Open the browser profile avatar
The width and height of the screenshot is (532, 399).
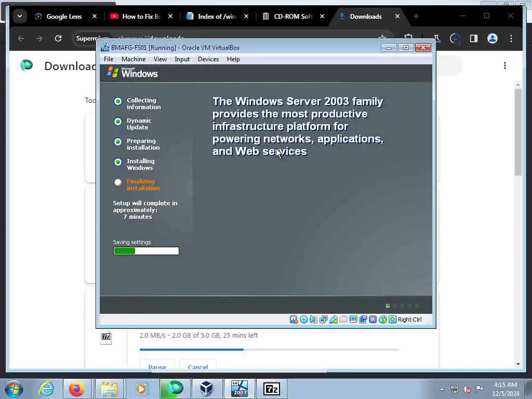click(x=493, y=38)
